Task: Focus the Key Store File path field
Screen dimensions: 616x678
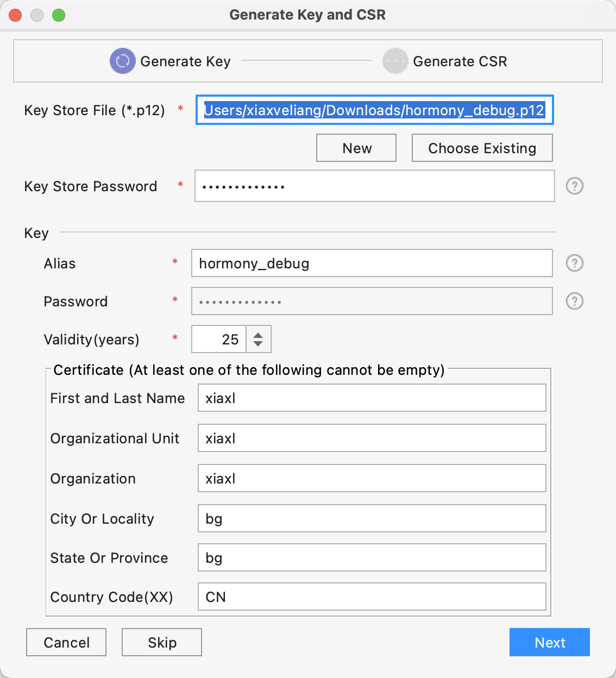Action: coord(374,110)
